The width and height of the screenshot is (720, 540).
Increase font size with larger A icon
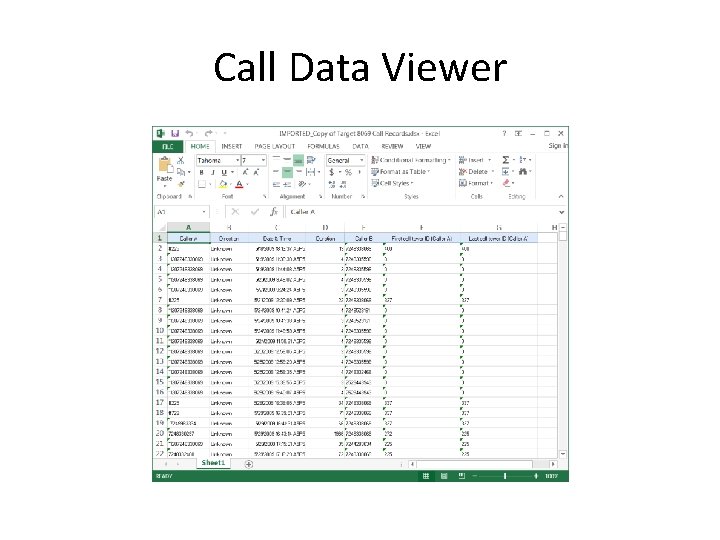(245, 172)
